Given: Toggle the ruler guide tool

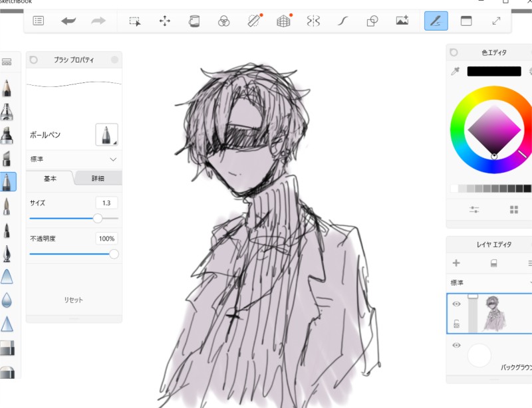Looking at the screenshot, I should [x=255, y=21].
